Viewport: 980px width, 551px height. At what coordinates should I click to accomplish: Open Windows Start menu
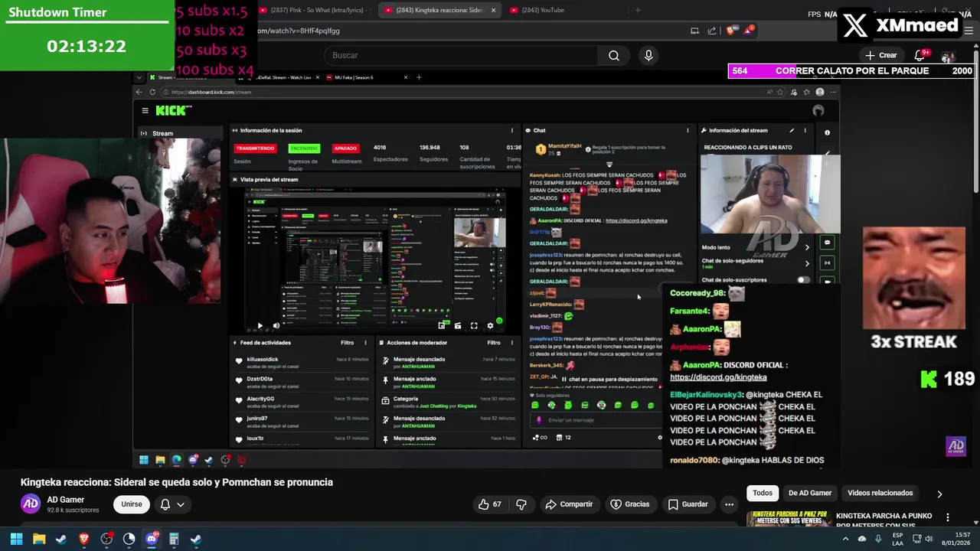pyautogui.click(x=16, y=539)
